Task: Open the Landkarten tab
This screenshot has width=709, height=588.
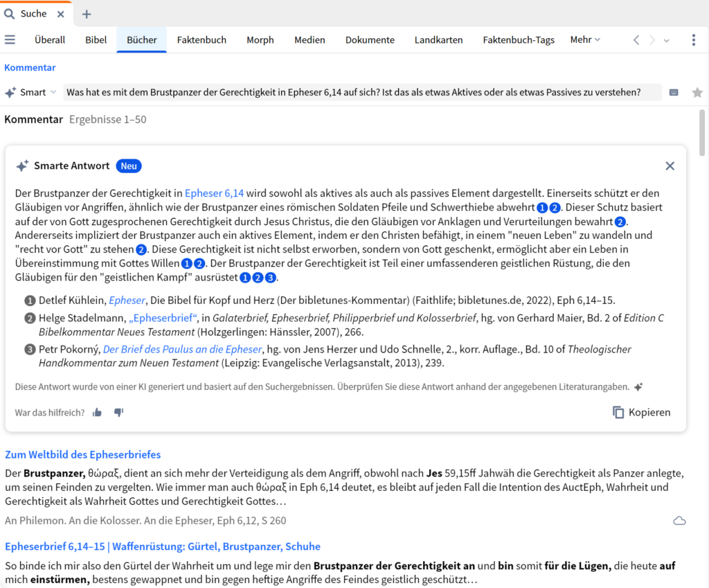Action: [x=438, y=39]
